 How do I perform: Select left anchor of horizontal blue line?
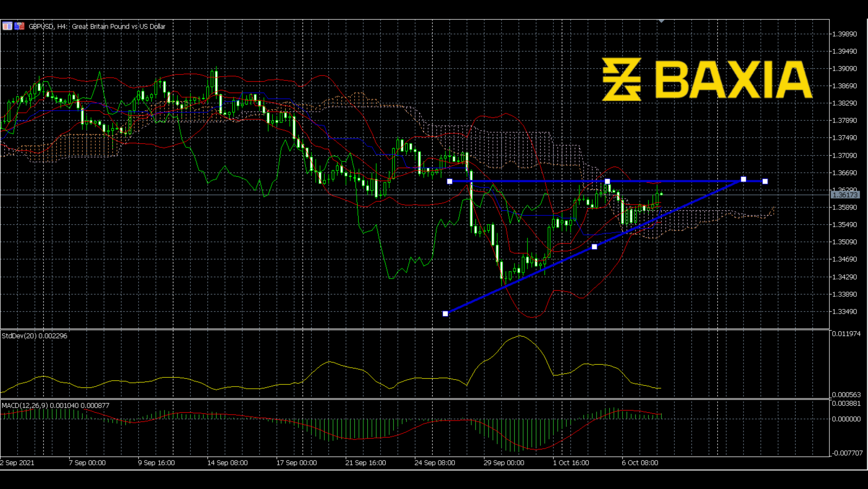450,181
